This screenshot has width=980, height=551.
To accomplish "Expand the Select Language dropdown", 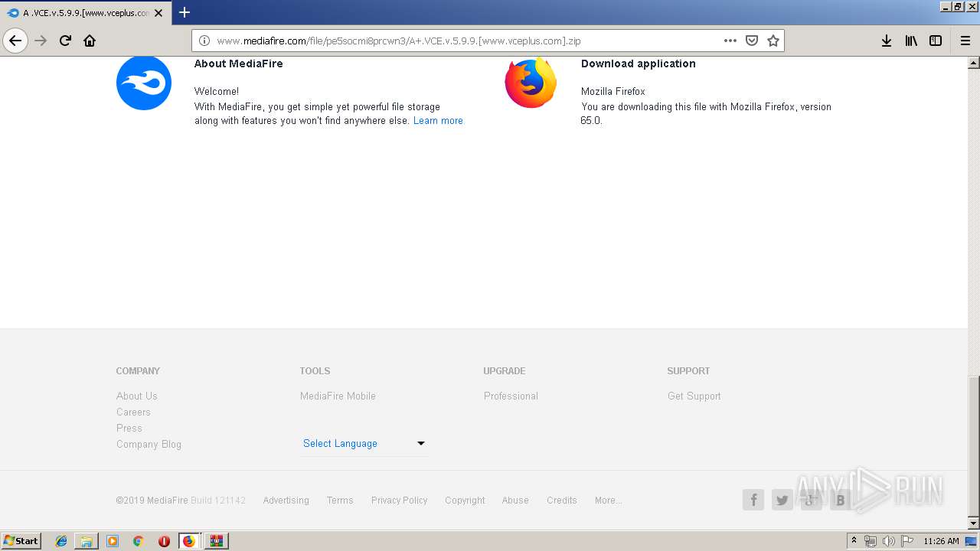I will (x=364, y=443).
